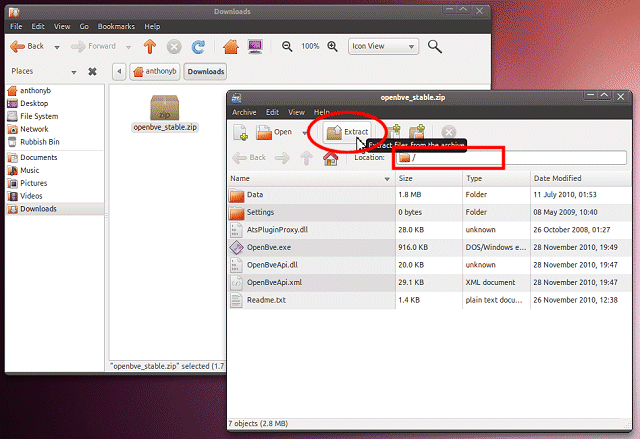This screenshot has width=640, height=439.
Task: Click the Stop loading icon in Downloads
Action: (x=174, y=47)
